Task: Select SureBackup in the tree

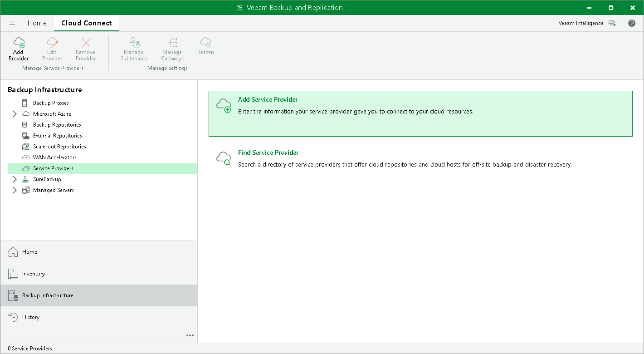Action: [47, 179]
